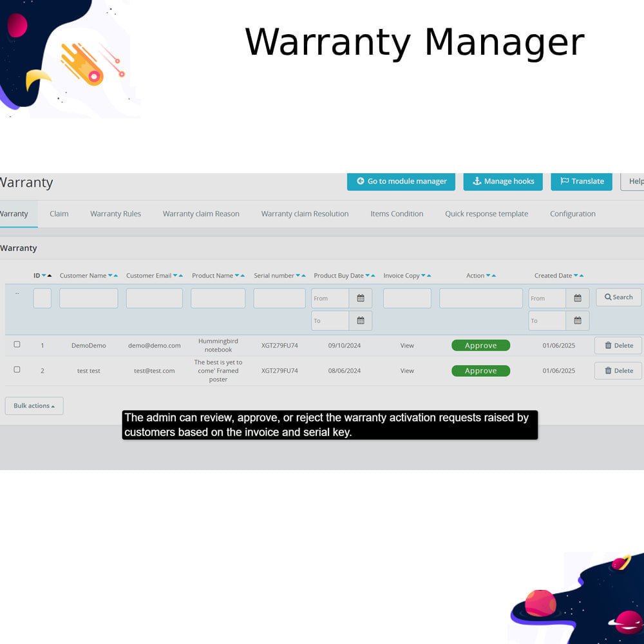Expand the Bulk actions dropdown

click(x=34, y=406)
